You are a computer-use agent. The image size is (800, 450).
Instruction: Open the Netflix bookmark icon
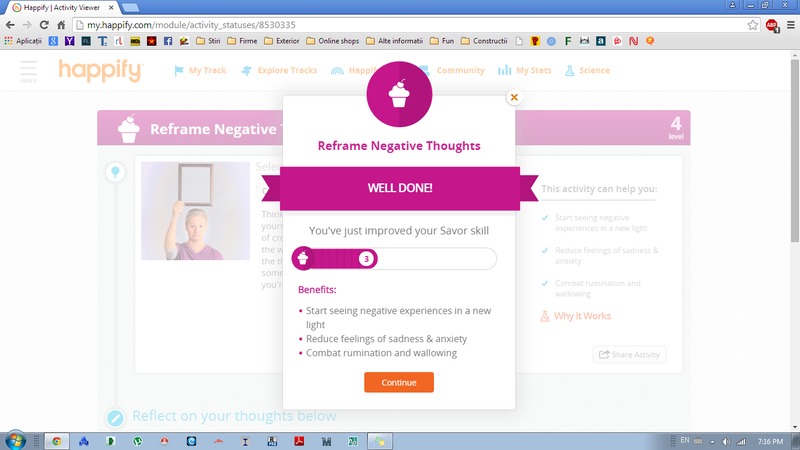[634, 41]
